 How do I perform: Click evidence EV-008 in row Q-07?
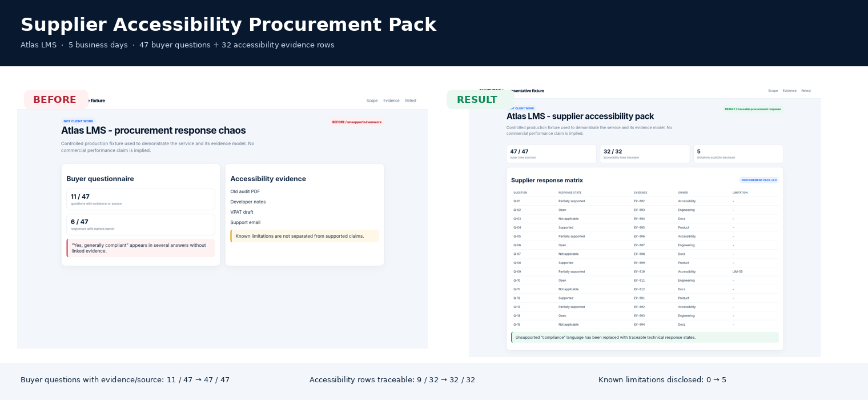pyautogui.click(x=639, y=254)
